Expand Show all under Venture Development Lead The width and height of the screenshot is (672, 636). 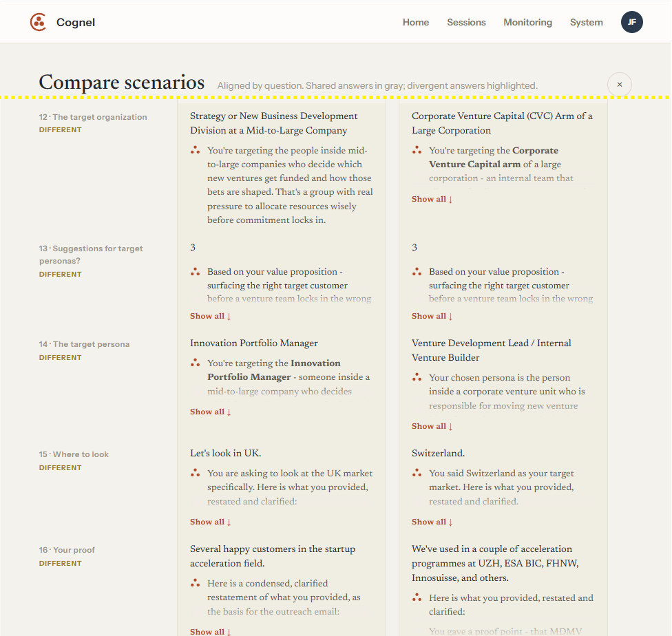tap(432, 426)
